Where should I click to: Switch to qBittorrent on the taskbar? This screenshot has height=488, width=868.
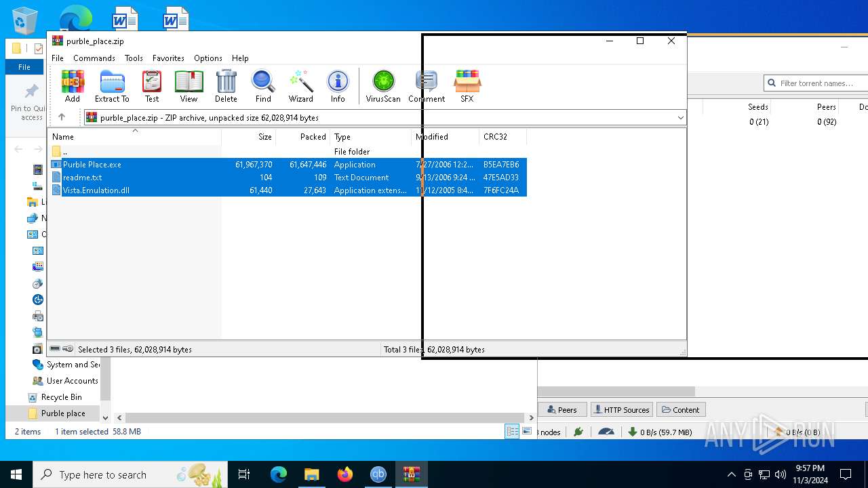click(378, 474)
